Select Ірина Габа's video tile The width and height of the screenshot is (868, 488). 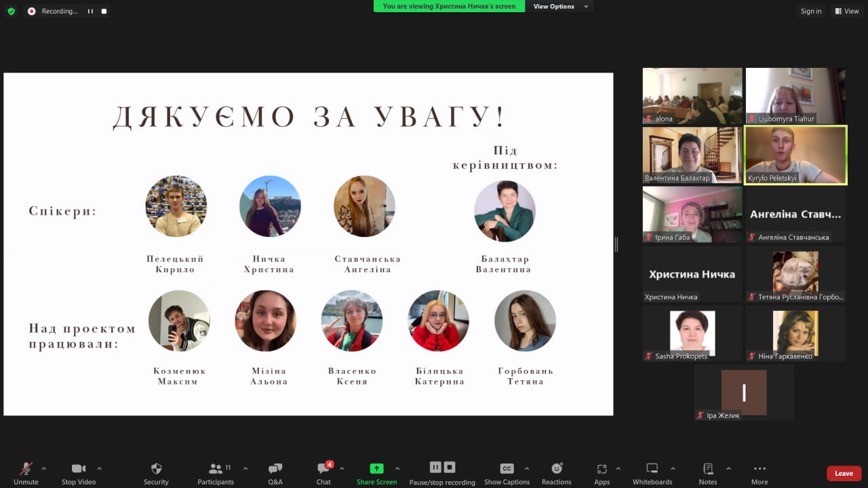coord(692,214)
